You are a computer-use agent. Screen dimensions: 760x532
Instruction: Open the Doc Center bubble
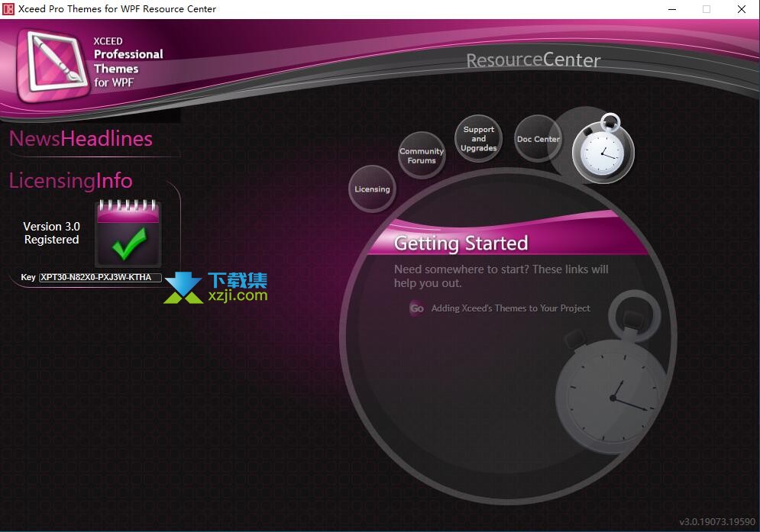(x=538, y=139)
